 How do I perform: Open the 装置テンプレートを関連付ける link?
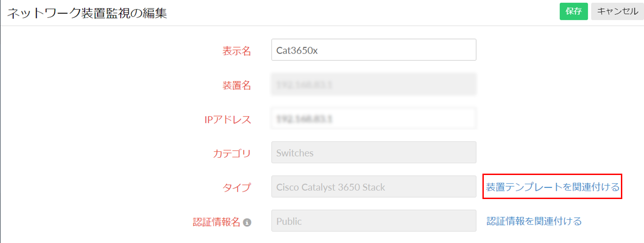[553, 187]
